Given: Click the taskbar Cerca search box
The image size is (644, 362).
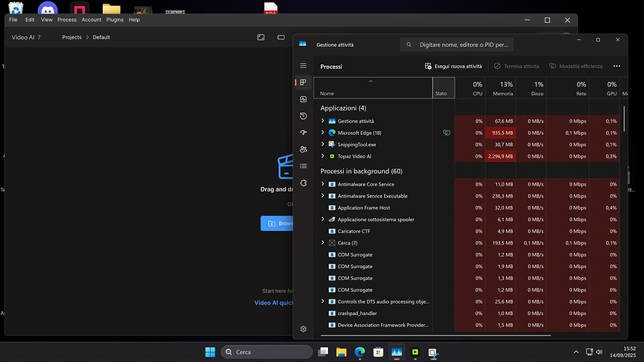Looking at the screenshot, I should click(x=267, y=352).
